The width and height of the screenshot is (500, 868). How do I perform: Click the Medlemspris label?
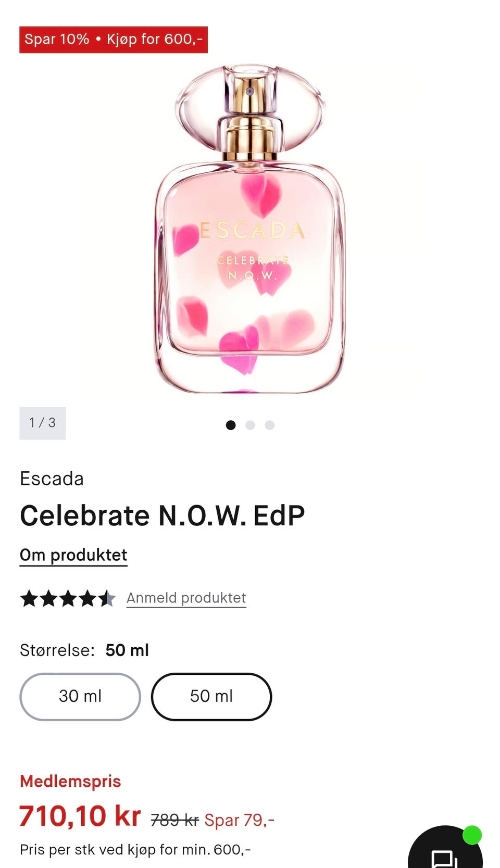(x=70, y=781)
